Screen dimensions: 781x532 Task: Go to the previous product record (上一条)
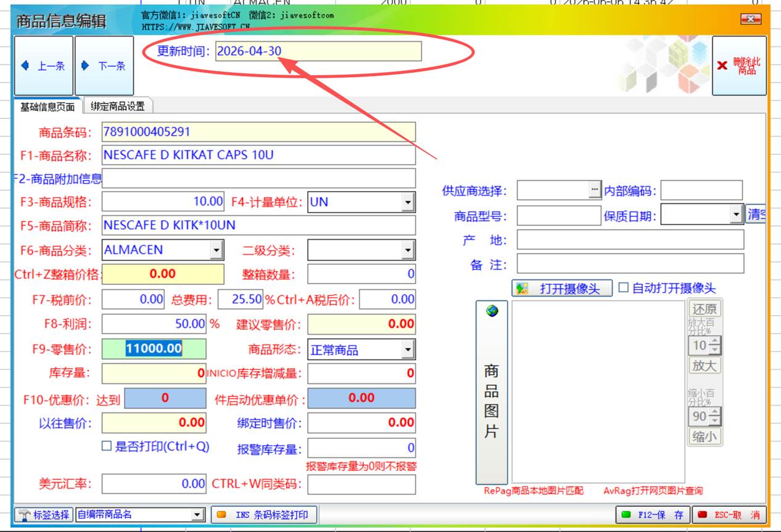pos(43,65)
